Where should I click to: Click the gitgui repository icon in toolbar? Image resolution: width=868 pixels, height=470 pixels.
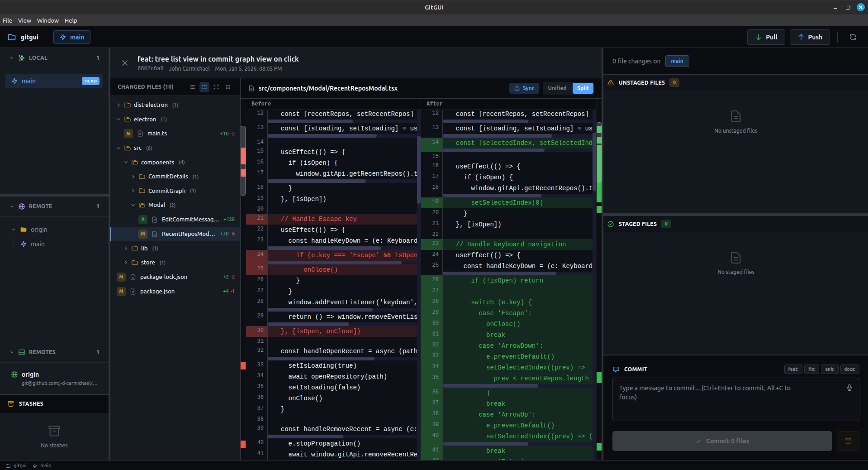pyautogui.click(x=11, y=37)
